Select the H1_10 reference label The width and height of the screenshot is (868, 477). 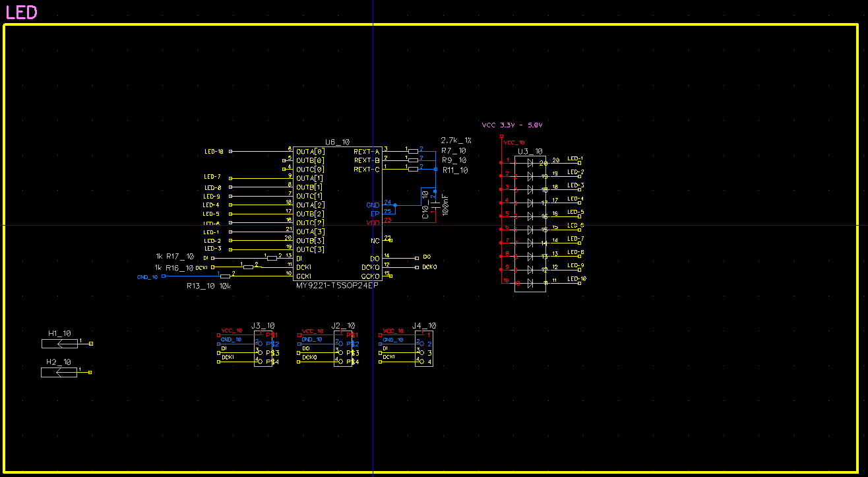point(59,334)
